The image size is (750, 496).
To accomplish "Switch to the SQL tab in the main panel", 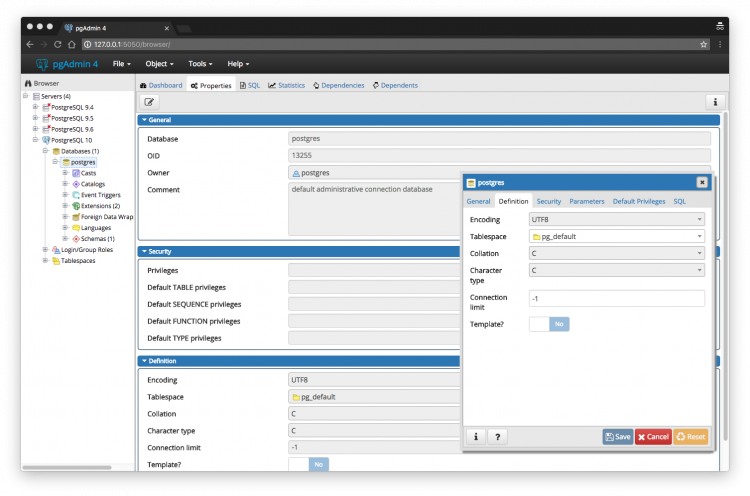I will pyautogui.click(x=250, y=86).
